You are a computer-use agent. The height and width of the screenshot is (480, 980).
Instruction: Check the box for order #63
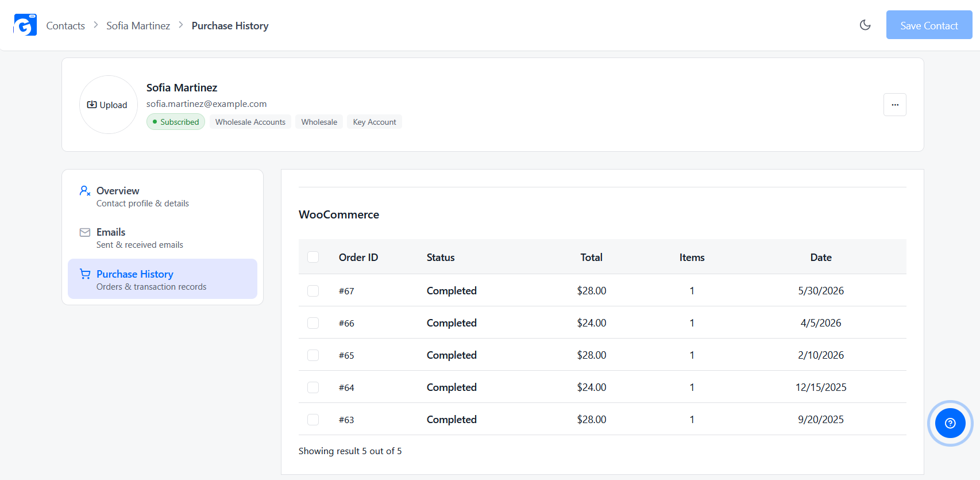click(313, 420)
